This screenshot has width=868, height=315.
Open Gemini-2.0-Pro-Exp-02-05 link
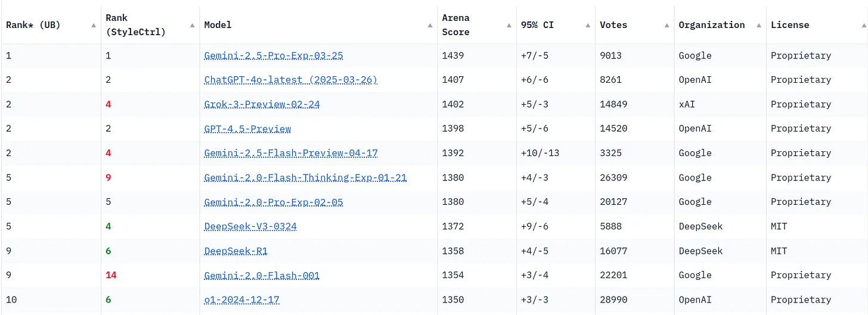[x=274, y=202]
